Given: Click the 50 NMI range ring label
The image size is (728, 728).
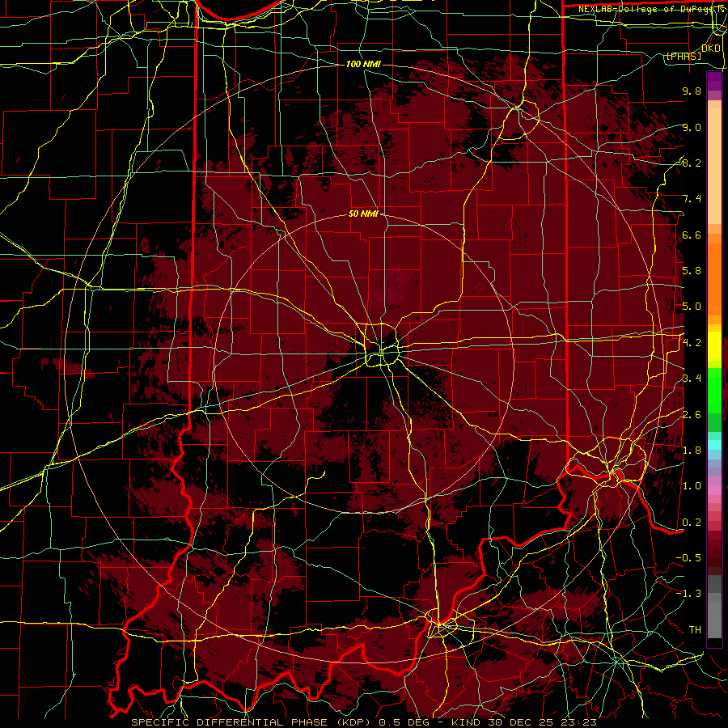Looking at the screenshot, I should point(363,214).
